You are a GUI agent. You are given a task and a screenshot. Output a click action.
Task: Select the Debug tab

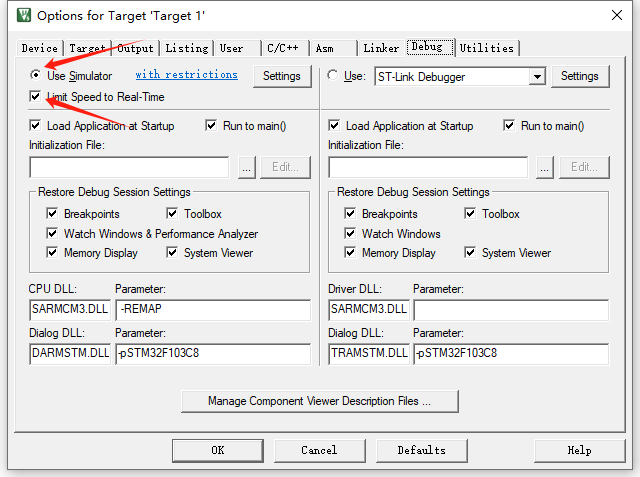pos(430,47)
